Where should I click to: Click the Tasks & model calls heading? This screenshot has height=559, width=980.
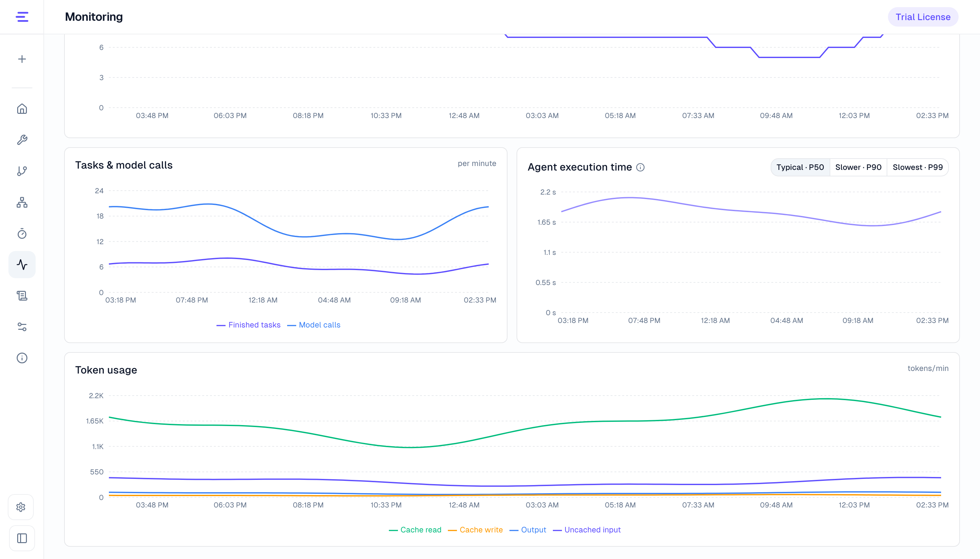point(124,165)
